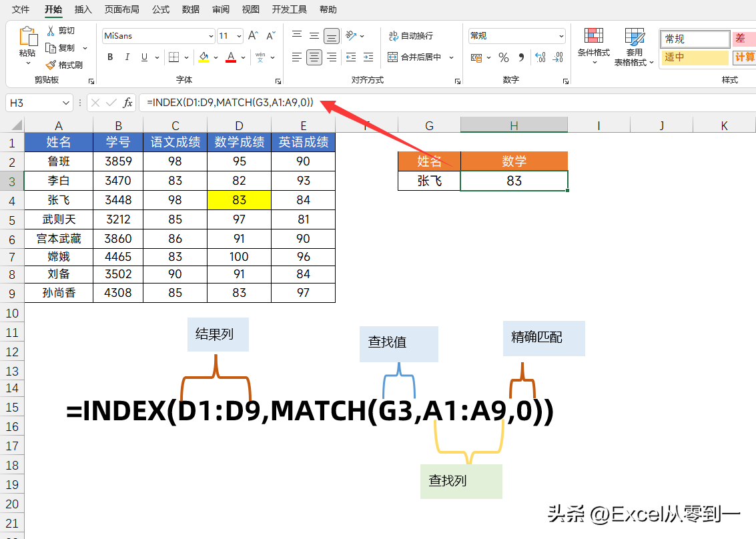Toggle Bold formatting
Viewport: 756px width, 539px height.
110,57
